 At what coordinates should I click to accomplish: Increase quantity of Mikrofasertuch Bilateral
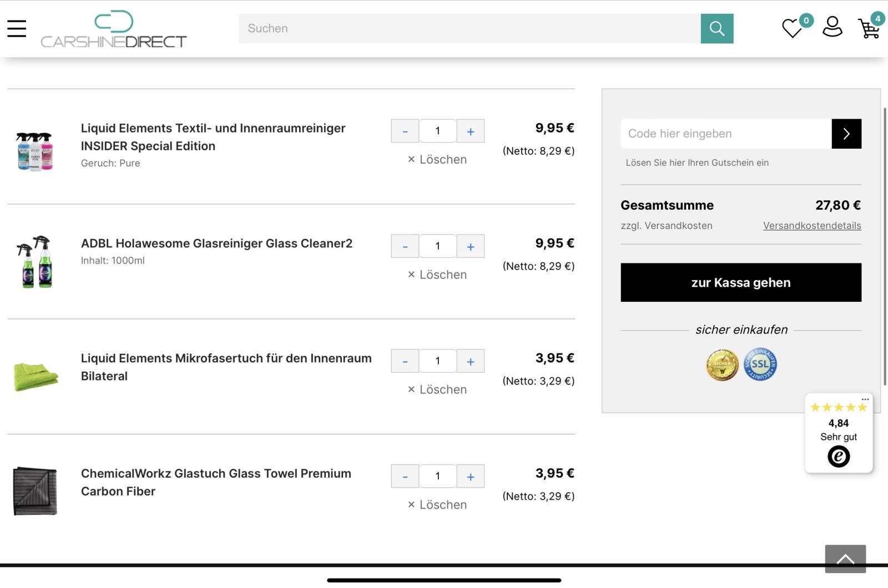pos(471,361)
